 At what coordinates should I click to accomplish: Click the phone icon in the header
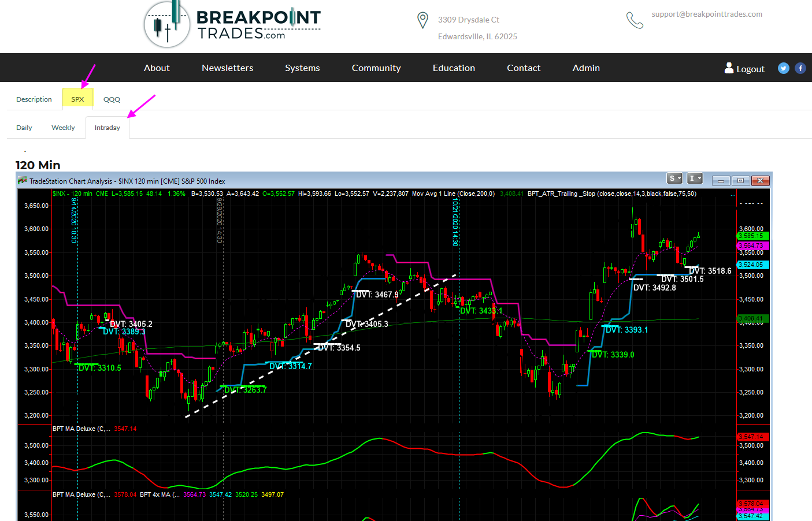635,20
